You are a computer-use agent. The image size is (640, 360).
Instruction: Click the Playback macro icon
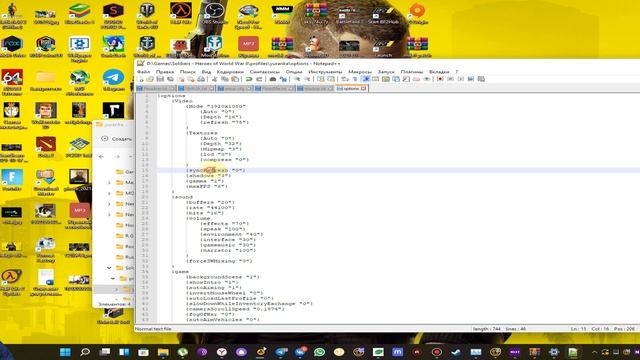461,79
